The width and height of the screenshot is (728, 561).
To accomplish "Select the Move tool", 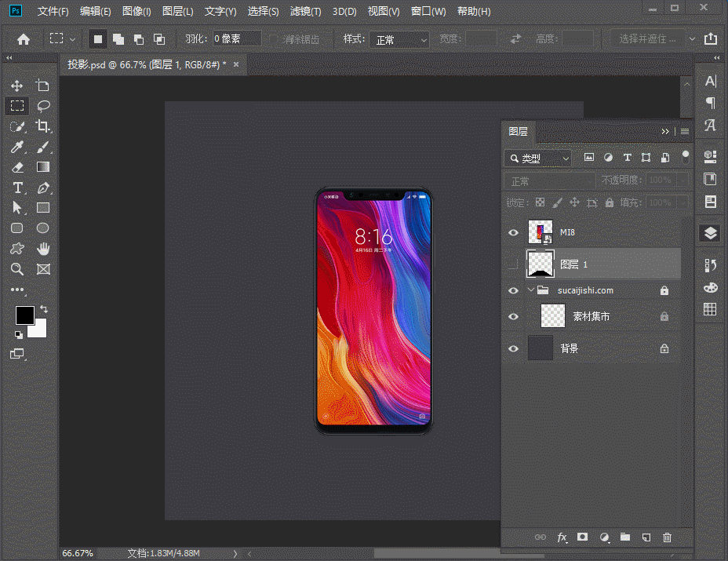I will (17, 86).
